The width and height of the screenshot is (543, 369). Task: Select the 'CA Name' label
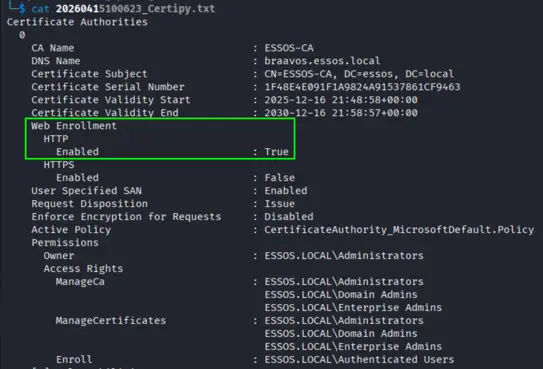53,48
